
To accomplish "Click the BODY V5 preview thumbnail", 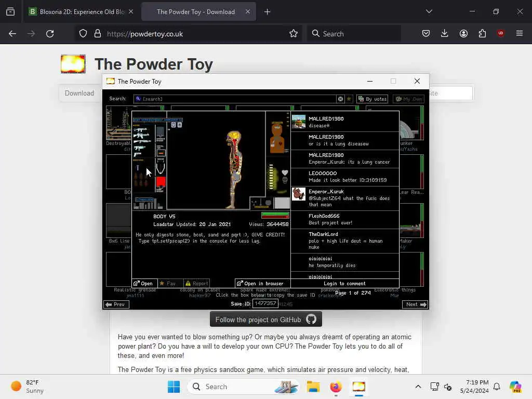I will click(211, 161).
